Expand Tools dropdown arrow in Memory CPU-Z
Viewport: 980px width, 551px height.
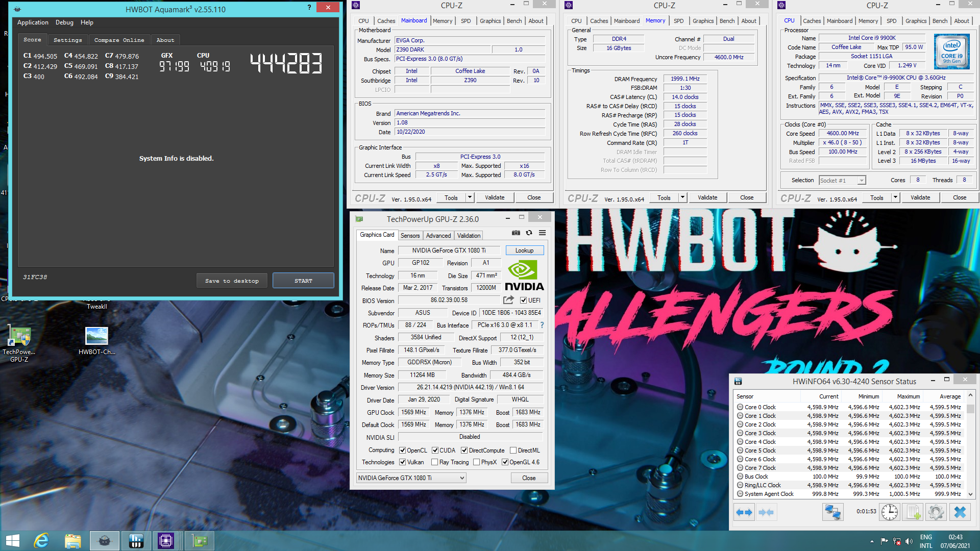pos(682,197)
